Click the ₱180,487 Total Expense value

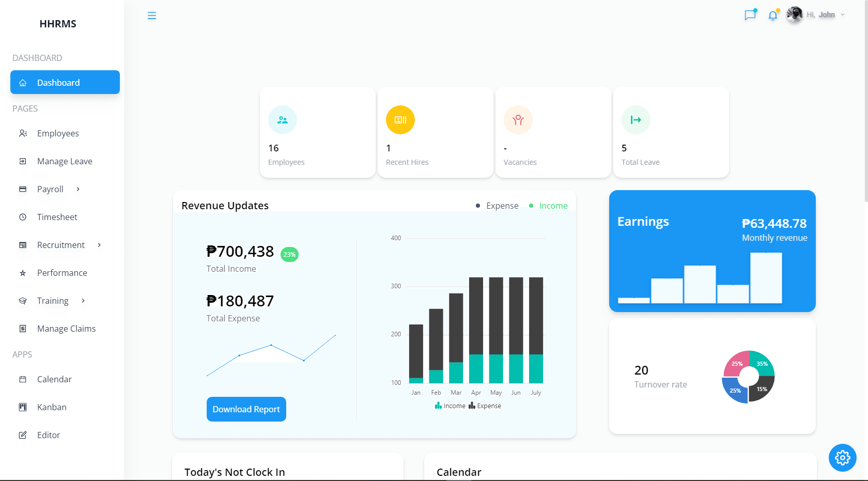click(x=240, y=301)
